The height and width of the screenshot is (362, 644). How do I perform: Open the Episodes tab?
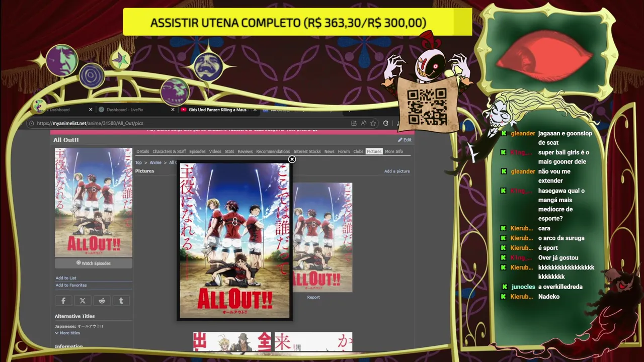(197, 151)
